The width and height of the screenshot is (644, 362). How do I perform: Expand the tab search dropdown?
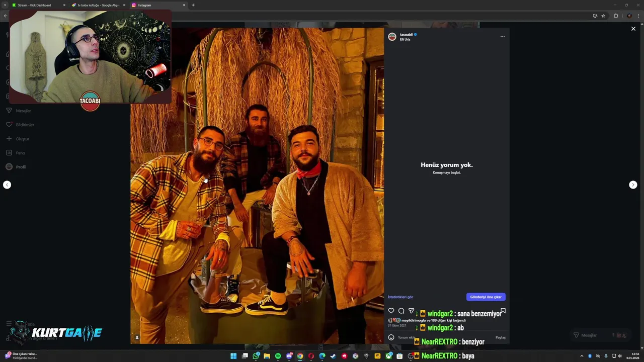(5, 5)
